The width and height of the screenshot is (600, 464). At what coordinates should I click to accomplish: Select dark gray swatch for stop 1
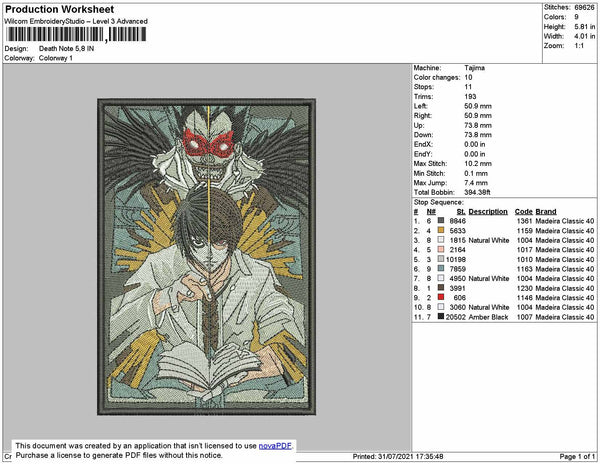click(x=441, y=221)
